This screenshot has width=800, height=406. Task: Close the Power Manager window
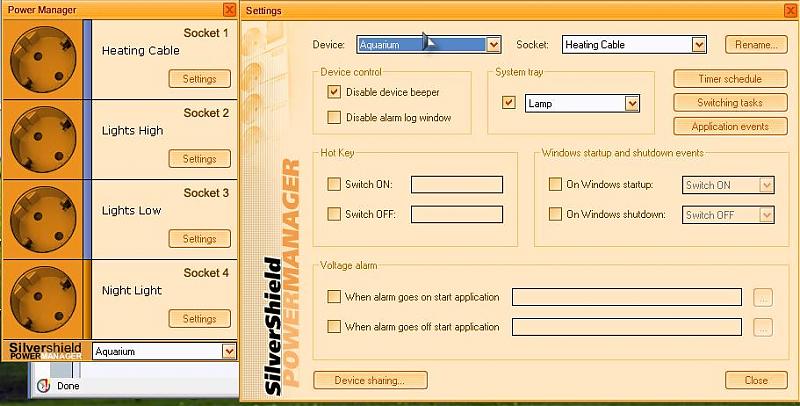click(230, 10)
